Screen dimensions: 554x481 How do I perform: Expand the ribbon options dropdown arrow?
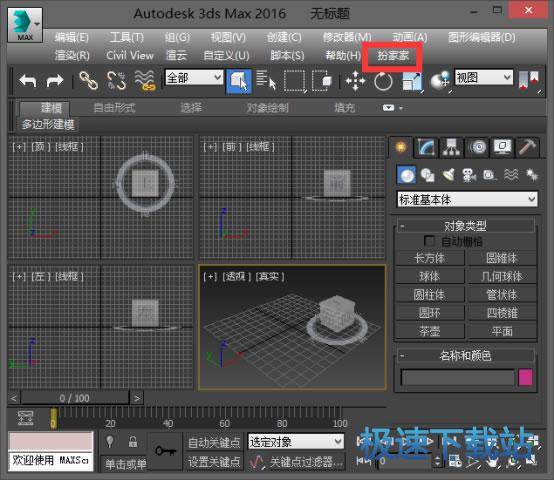[x=400, y=108]
